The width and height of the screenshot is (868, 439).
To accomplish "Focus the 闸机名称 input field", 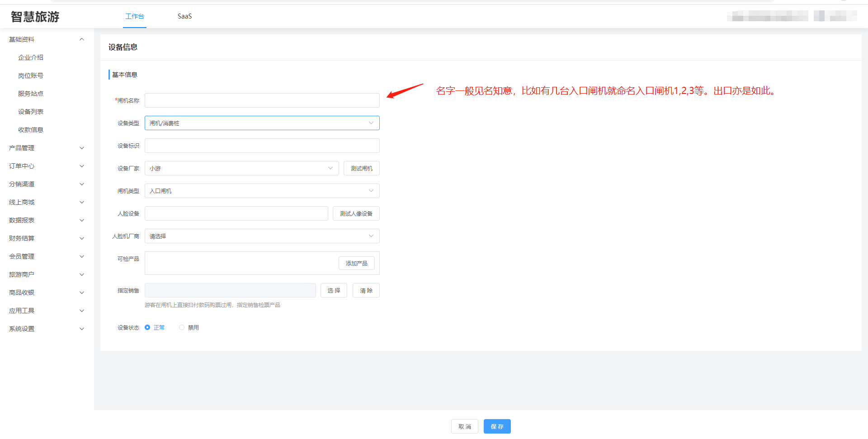I will point(262,100).
